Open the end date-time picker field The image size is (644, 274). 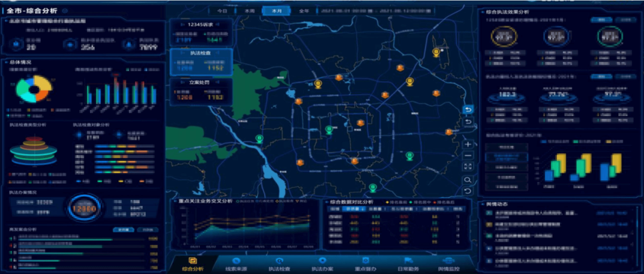pos(405,11)
